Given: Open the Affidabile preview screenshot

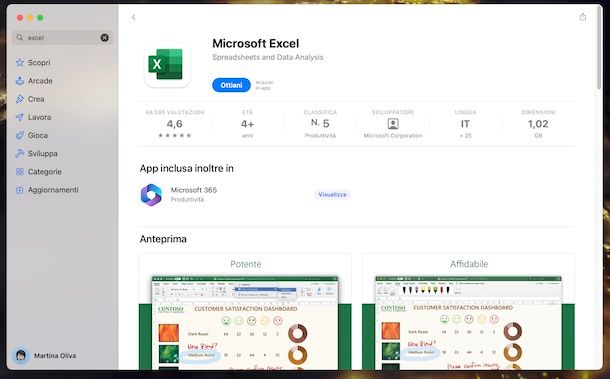Looking at the screenshot, I should coord(468,312).
